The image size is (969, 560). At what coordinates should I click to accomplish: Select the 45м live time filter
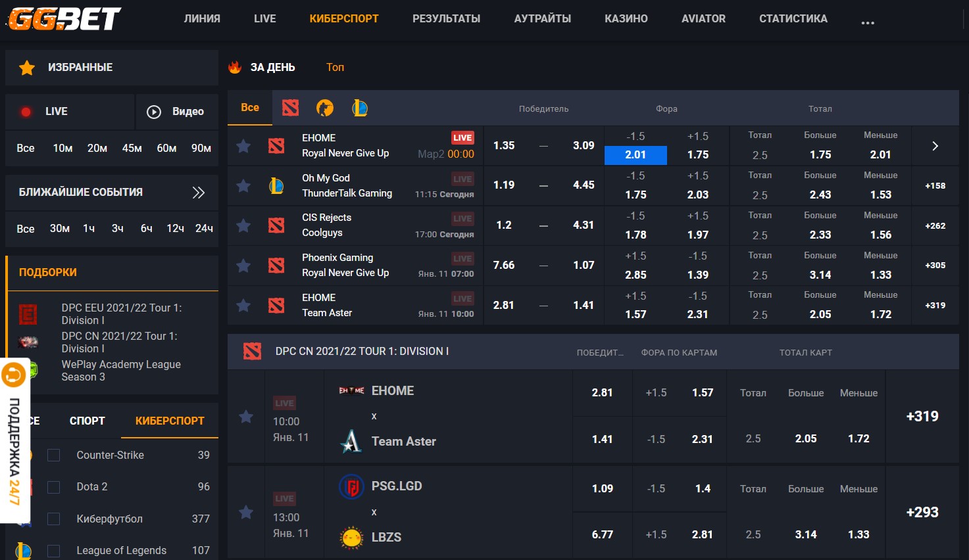coord(132,149)
